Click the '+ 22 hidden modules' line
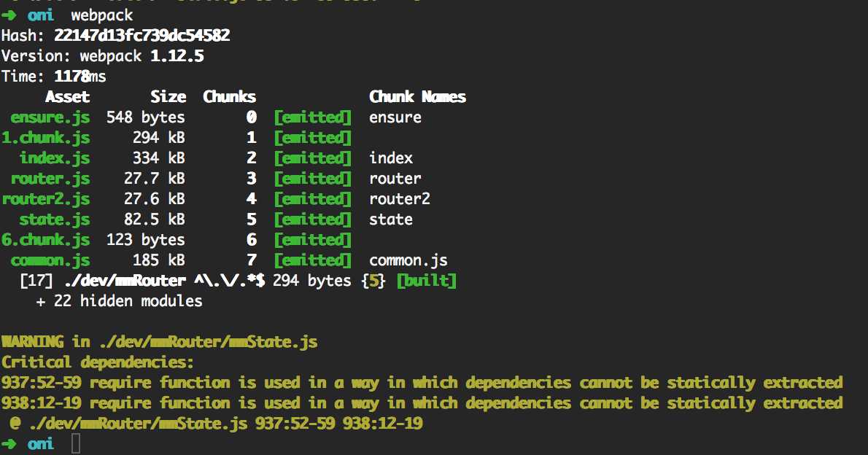Screen dimensions: 868x455 (x=119, y=301)
